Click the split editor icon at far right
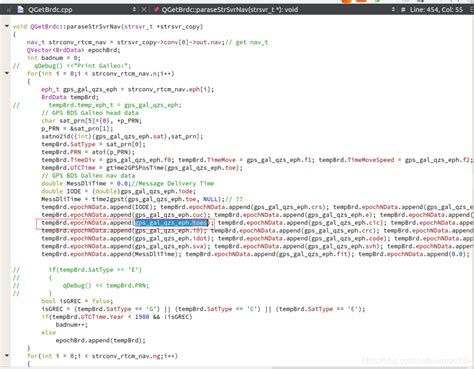Screen dimensions: 474x369 click(471, 10)
